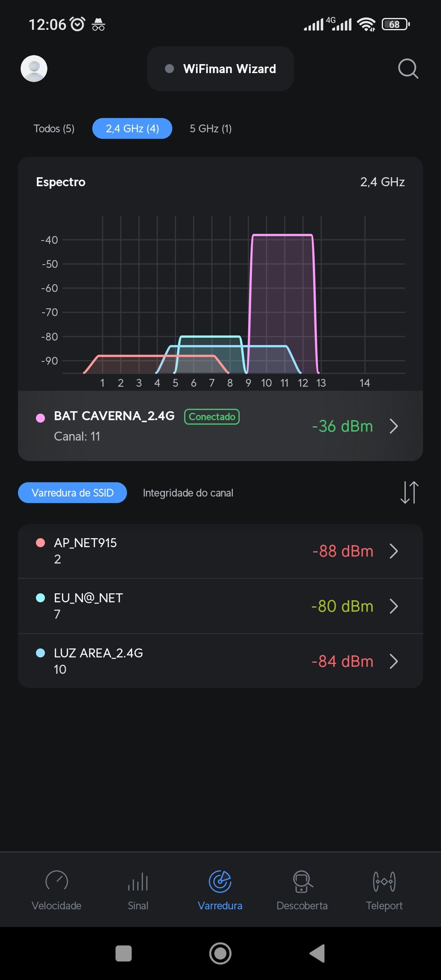Image resolution: width=441 pixels, height=980 pixels.
Task: Tap the sort arrows icon
Action: tap(409, 492)
